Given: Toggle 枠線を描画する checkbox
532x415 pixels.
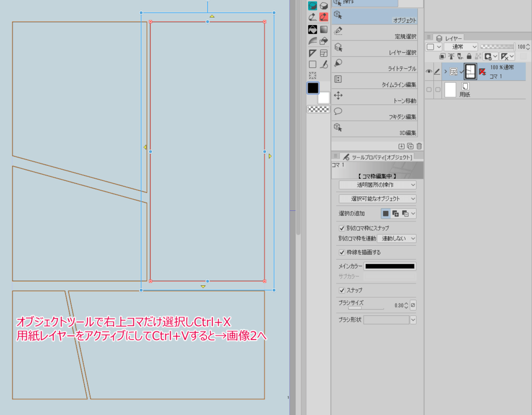Looking at the screenshot, I should pyautogui.click(x=342, y=252).
